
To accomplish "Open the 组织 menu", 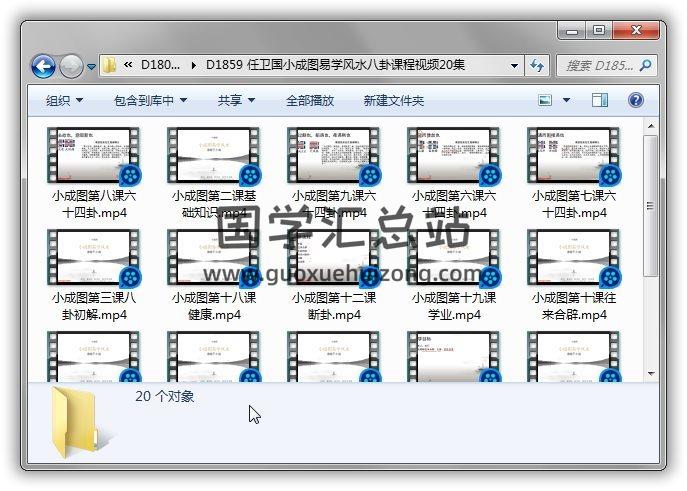I will point(64,100).
